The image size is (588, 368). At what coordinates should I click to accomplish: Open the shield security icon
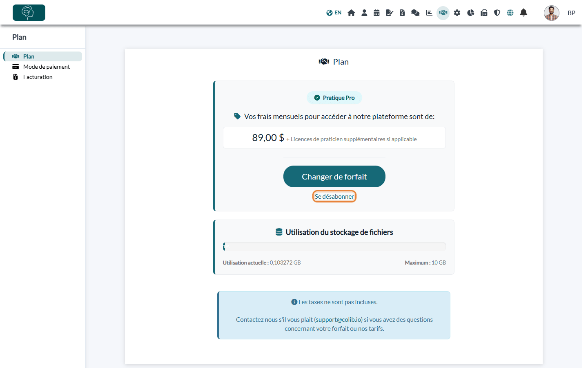[x=497, y=13]
